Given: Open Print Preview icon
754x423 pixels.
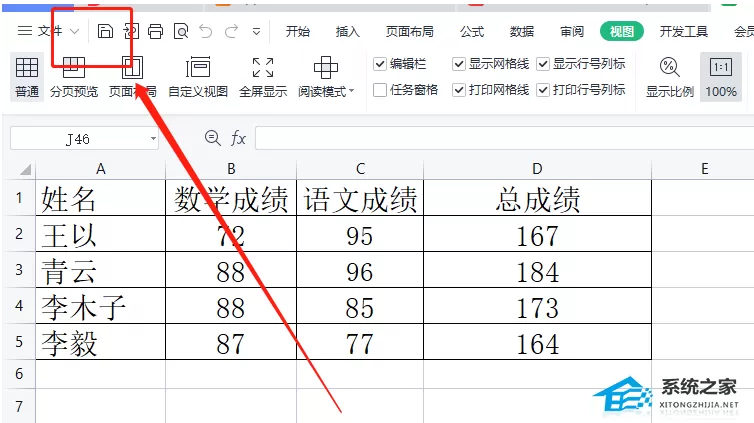Looking at the screenshot, I should (181, 32).
